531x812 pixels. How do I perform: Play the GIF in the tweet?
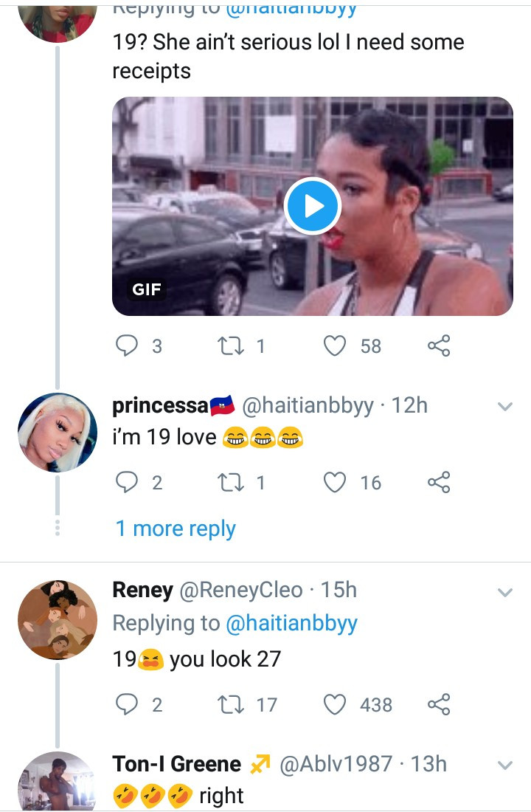click(313, 207)
